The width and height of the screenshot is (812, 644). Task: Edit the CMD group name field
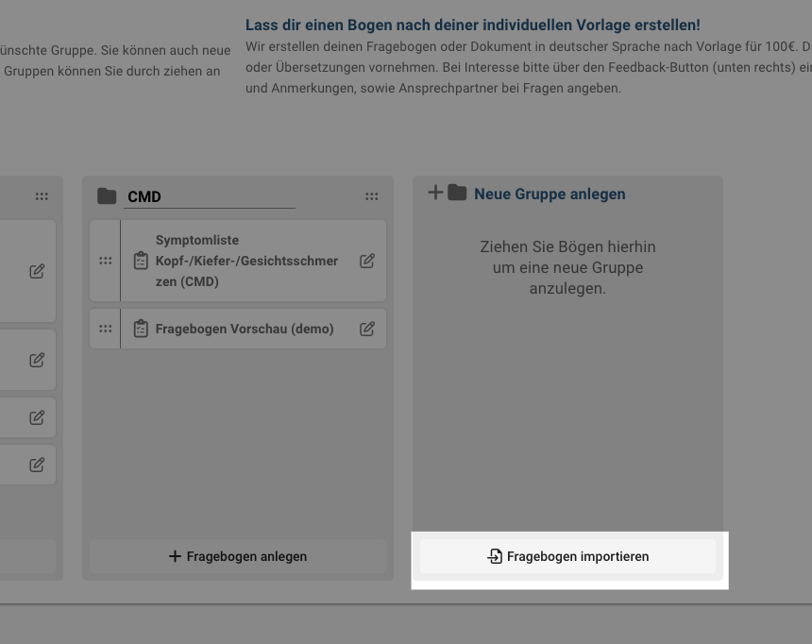coord(210,196)
